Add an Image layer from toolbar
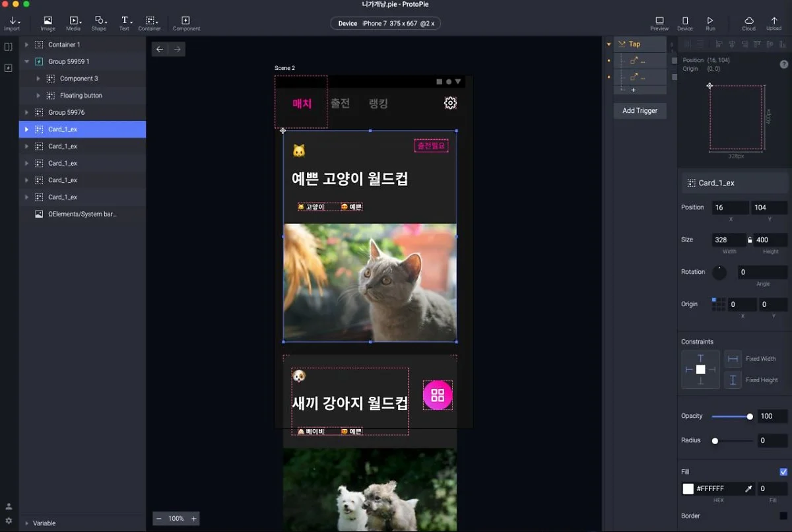 [48, 24]
